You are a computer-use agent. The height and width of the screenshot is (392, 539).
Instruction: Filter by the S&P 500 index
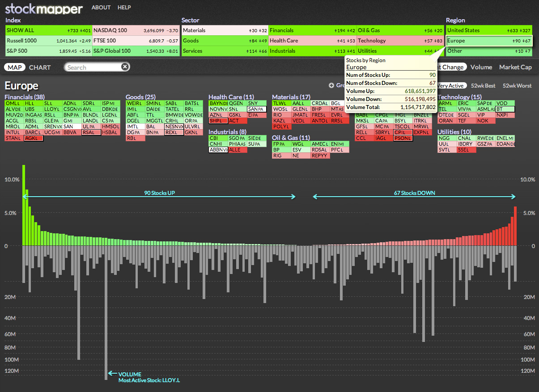click(48, 51)
